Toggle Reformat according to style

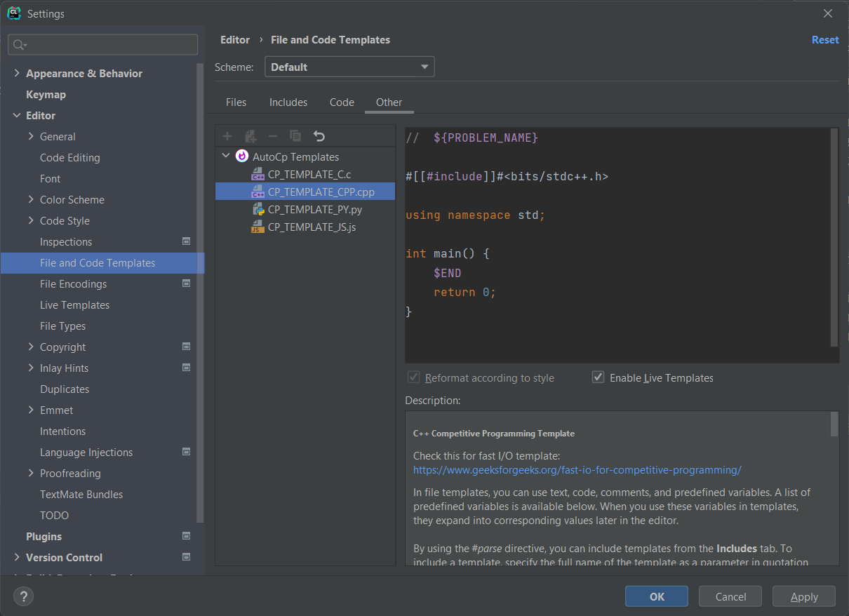413,377
